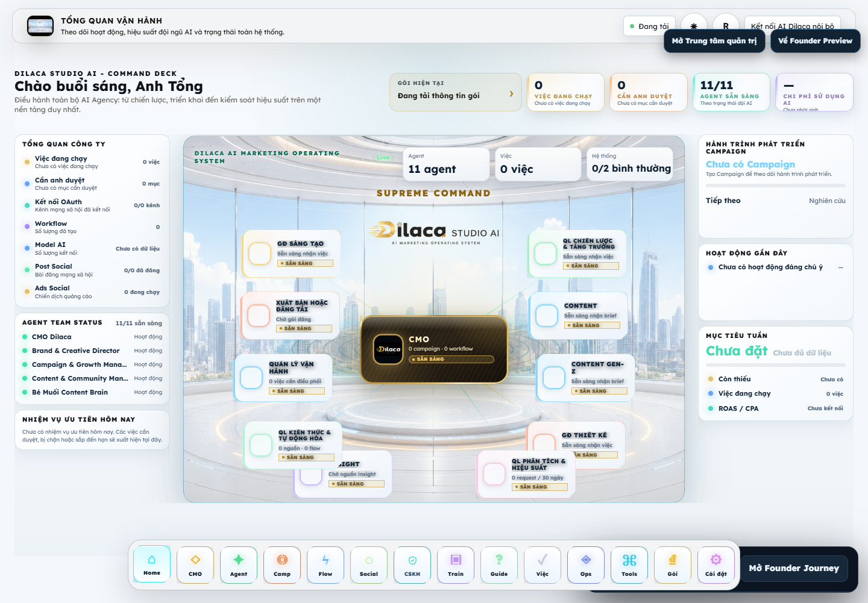This screenshot has width=868, height=603.
Task: Open the CSKH dock icon
Action: [x=412, y=564]
